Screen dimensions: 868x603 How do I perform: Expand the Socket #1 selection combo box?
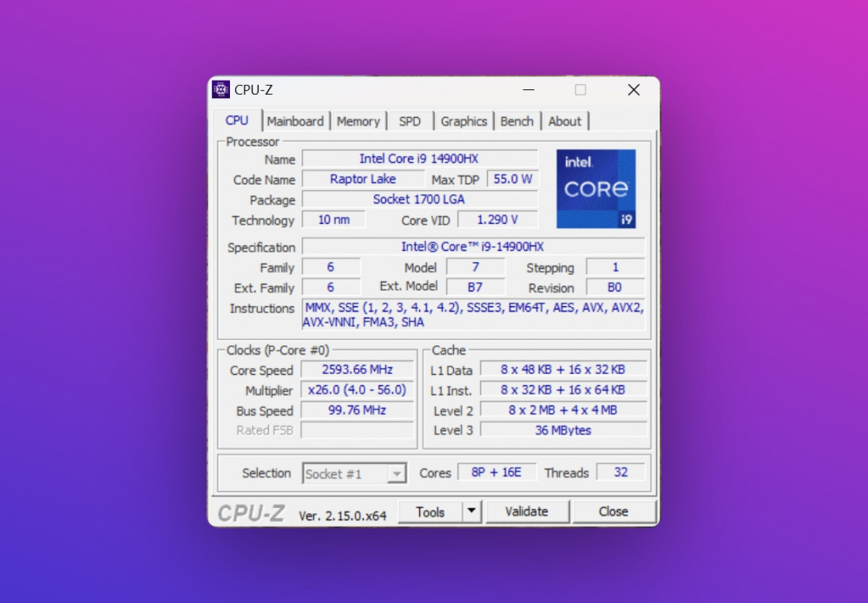pyautogui.click(x=354, y=474)
